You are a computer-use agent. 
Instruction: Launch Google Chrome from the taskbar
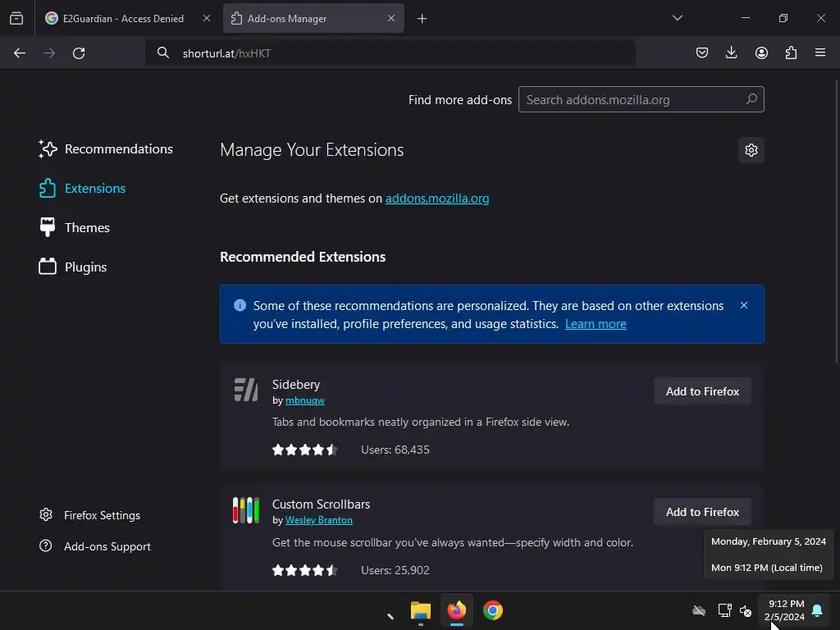pyautogui.click(x=493, y=610)
